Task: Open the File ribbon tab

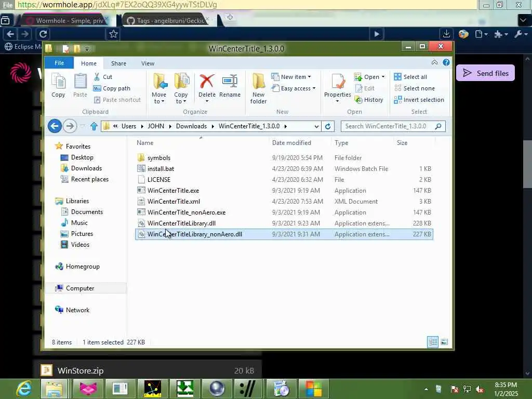Action: click(59, 63)
